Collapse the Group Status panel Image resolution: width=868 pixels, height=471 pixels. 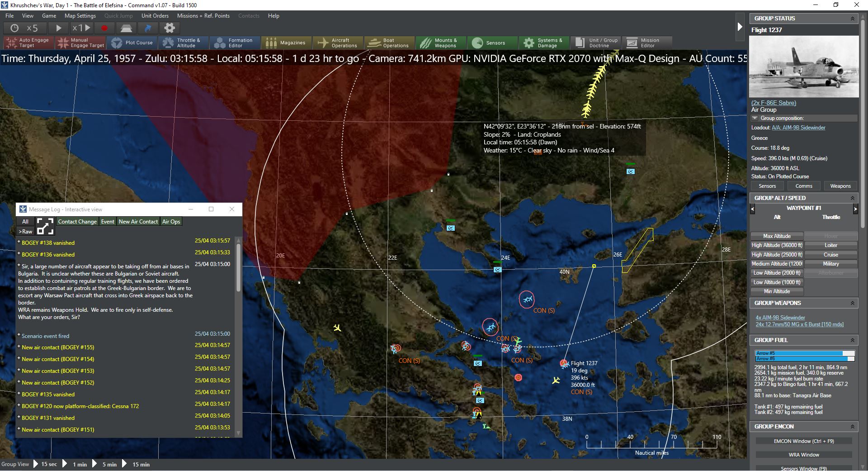coord(852,19)
